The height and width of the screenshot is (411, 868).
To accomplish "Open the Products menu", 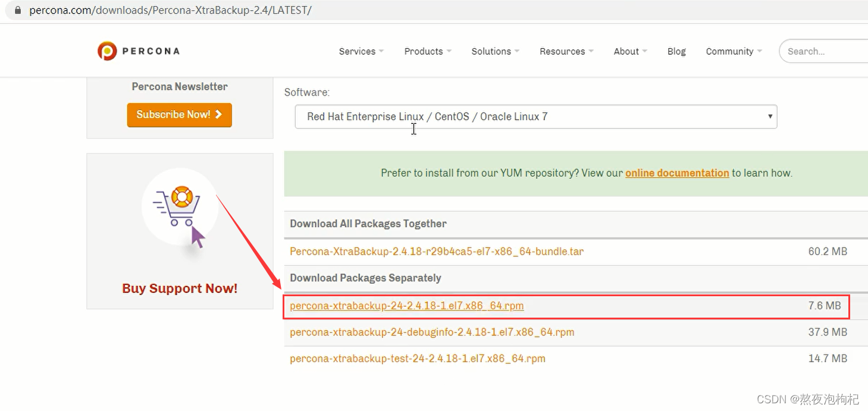I will click(428, 51).
